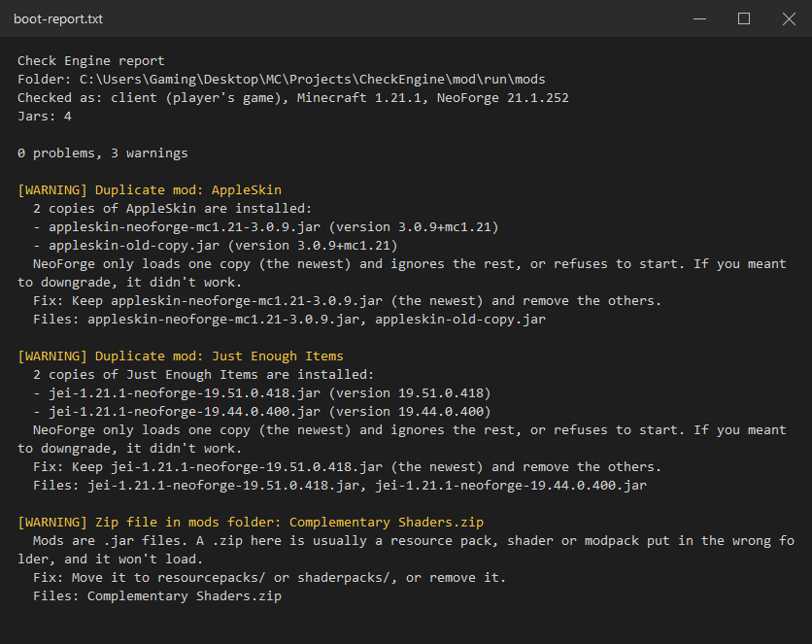Click the "Files: Complementary Shaders.zip" line
Screen dimensions: 812x644
coord(157,596)
